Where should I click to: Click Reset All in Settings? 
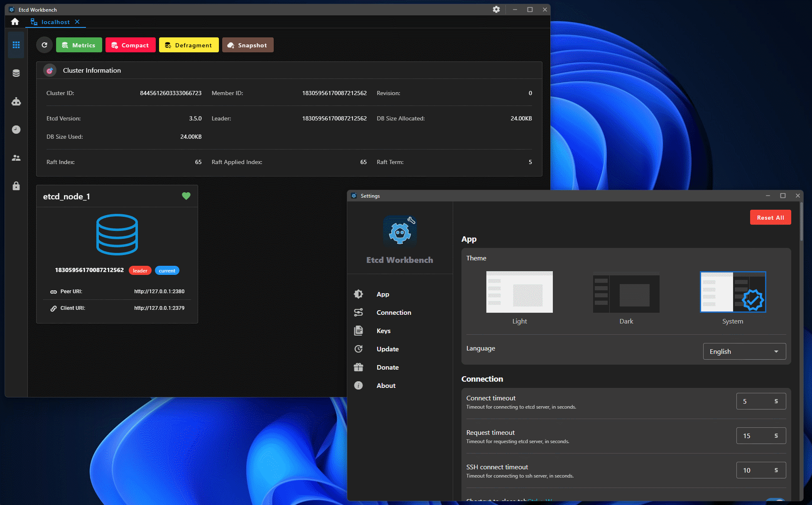(x=770, y=218)
